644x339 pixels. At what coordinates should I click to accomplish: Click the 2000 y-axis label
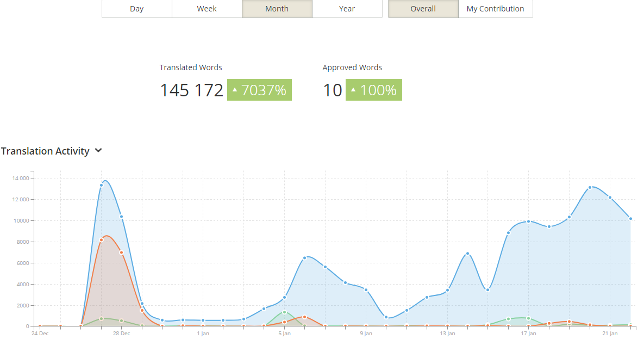23,306
